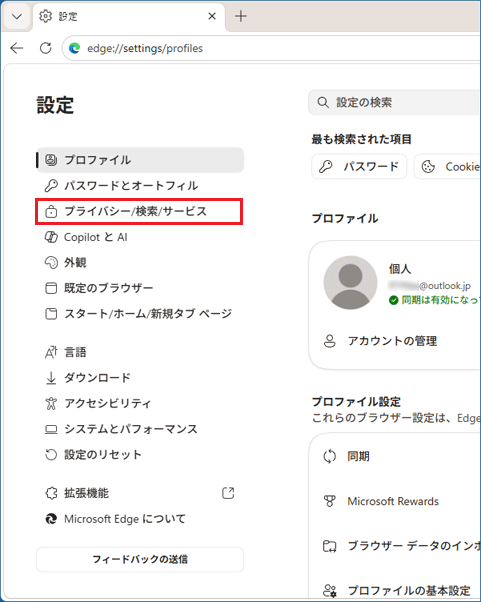
Task: Open Microsoft Rewards trophy icon row
Action: 395,501
